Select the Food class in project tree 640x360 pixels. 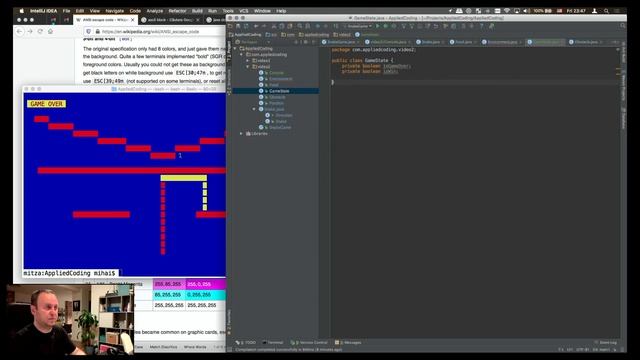(273, 85)
